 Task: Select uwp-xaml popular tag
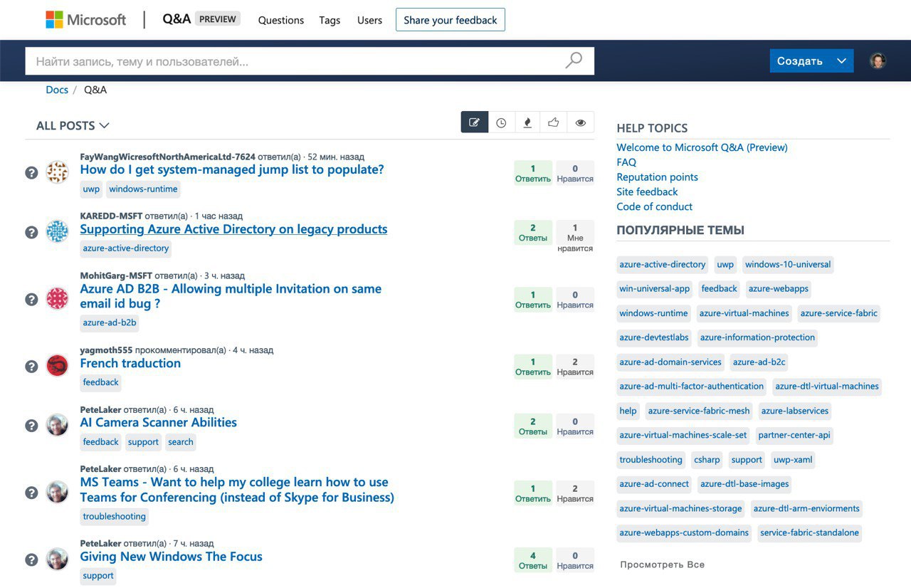pyautogui.click(x=793, y=460)
